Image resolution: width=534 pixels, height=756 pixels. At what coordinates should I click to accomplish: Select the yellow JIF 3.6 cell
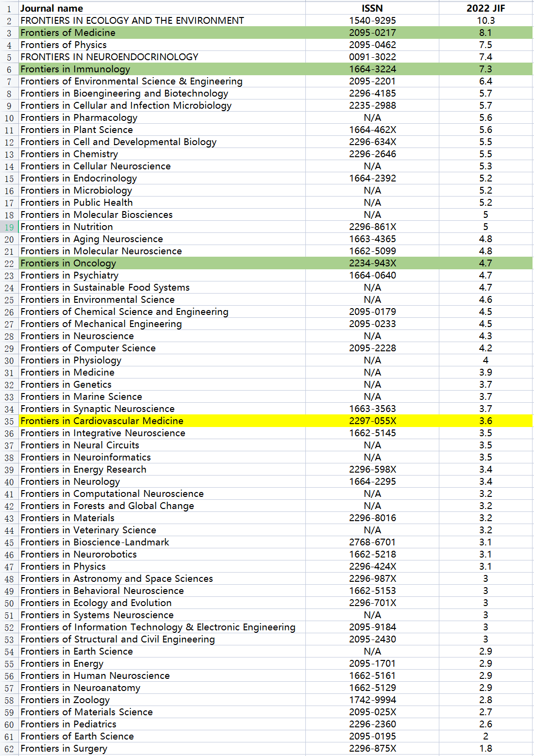[x=485, y=421]
